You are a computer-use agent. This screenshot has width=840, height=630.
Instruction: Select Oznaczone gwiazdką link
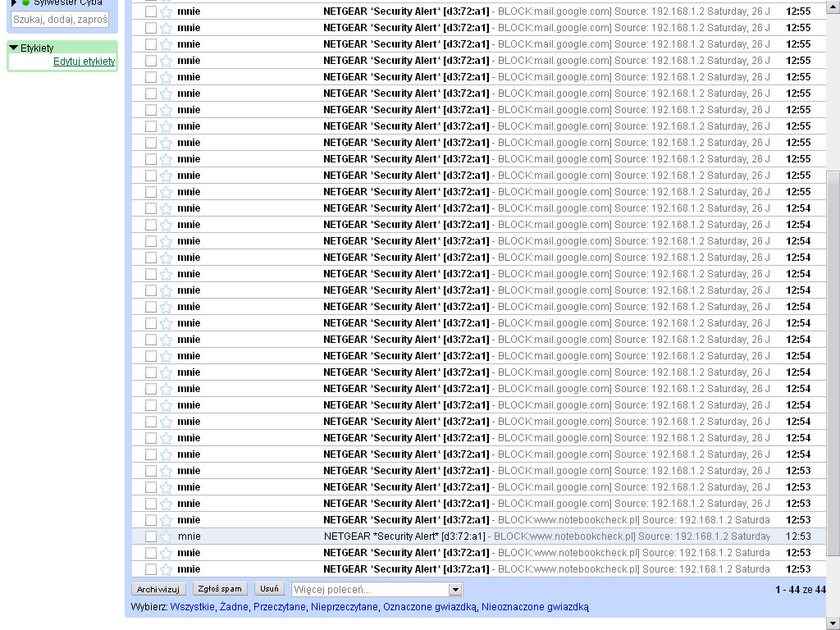point(430,607)
